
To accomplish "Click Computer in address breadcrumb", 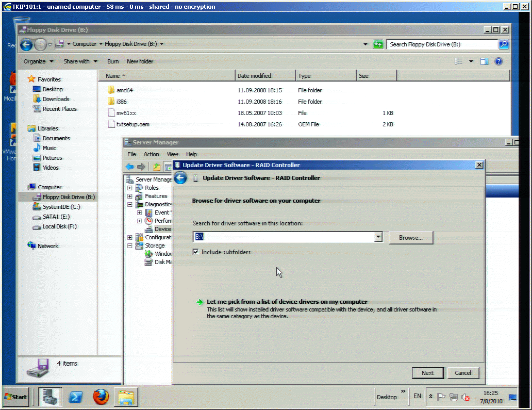I will click(84, 44).
